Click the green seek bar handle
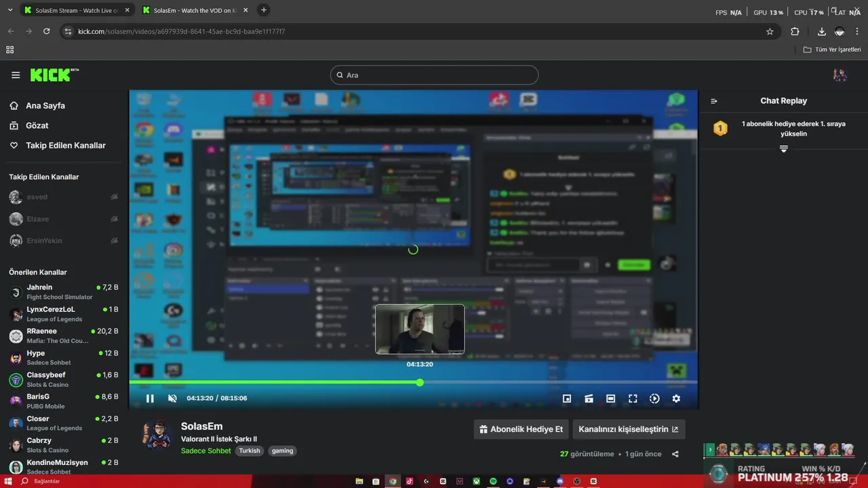868x488 pixels. point(420,382)
